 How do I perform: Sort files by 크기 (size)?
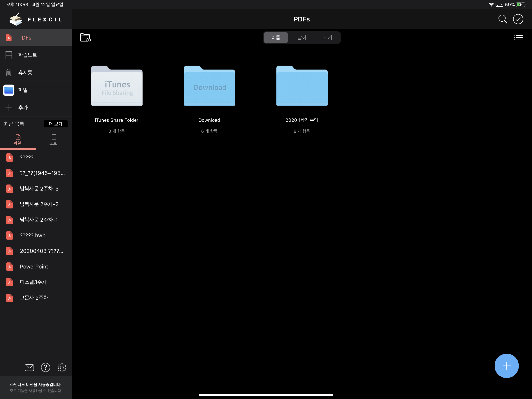coord(328,38)
